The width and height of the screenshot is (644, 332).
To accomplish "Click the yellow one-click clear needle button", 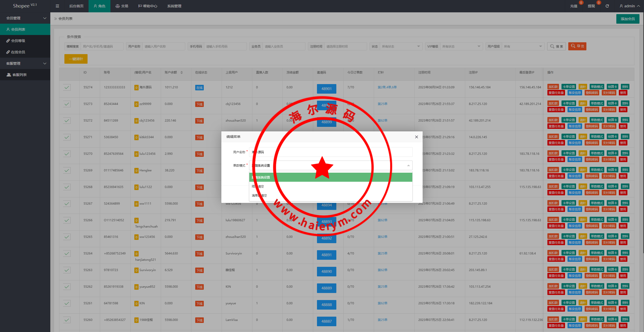I will click(76, 59).
